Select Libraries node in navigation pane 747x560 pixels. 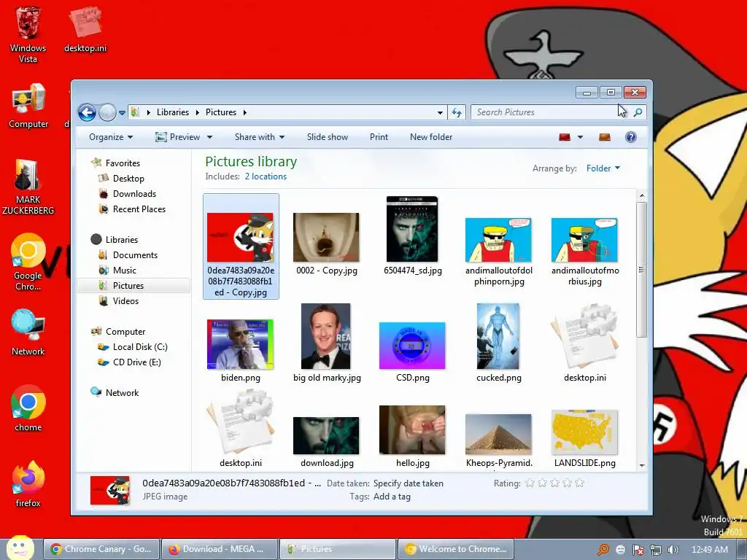tap(122, 239)
